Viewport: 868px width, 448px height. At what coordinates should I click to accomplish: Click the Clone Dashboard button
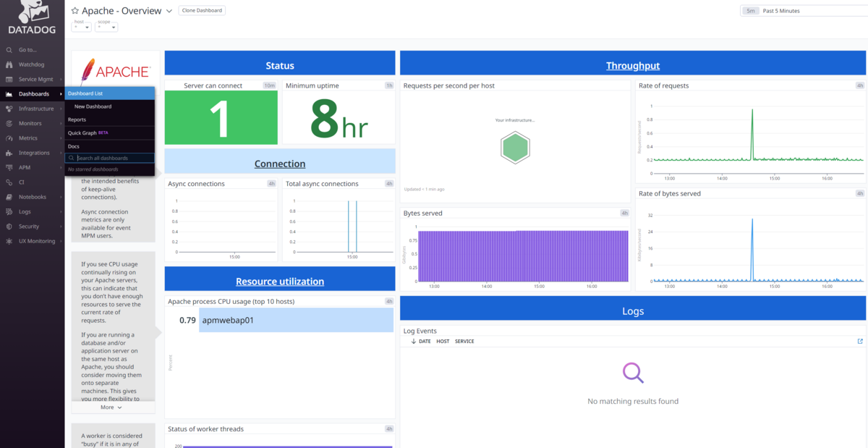(202, 11)
